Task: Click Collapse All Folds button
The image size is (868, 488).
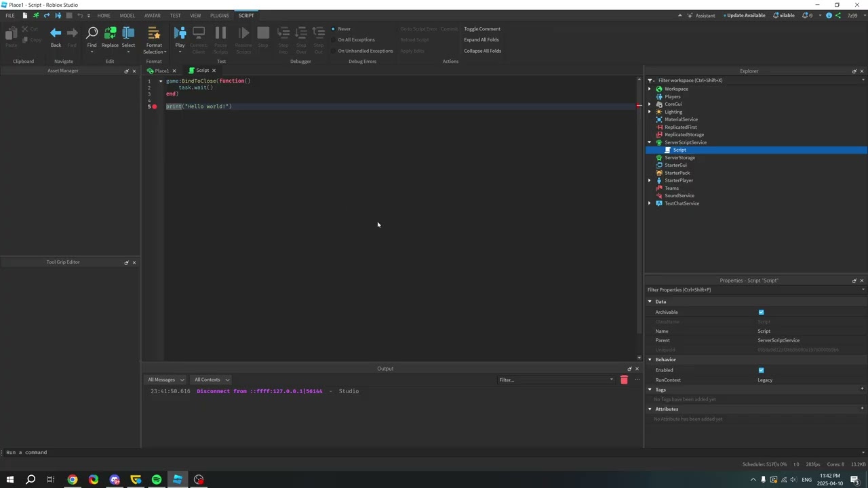Action: 482,51
